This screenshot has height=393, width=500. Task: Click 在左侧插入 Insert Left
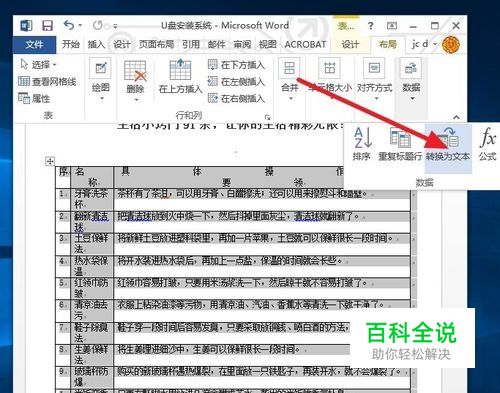tap(236, 81)
